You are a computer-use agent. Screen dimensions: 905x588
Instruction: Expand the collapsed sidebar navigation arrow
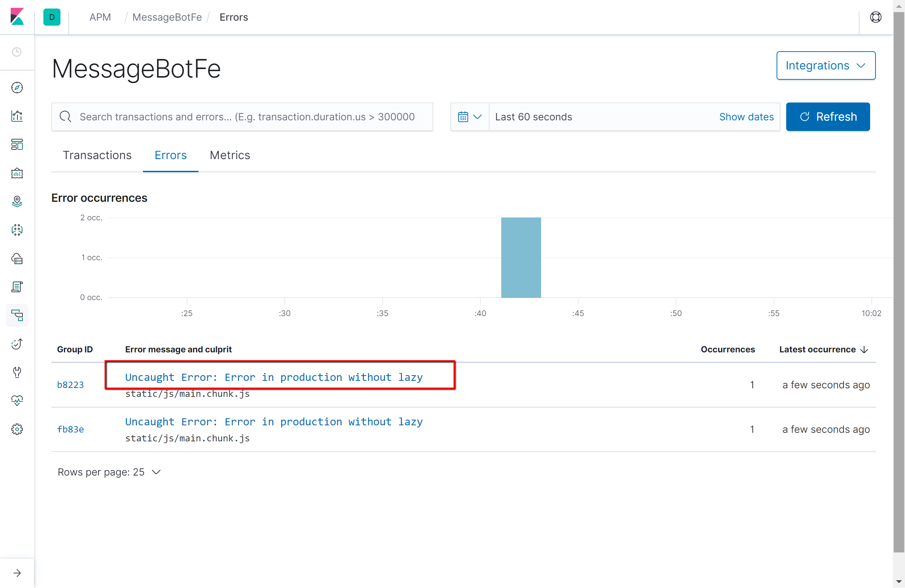tap(17, 572)
